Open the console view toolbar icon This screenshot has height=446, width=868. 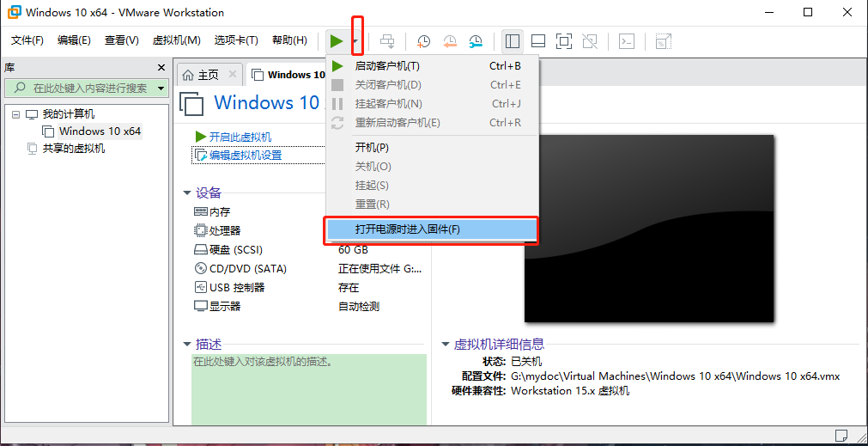click(627, 41)
